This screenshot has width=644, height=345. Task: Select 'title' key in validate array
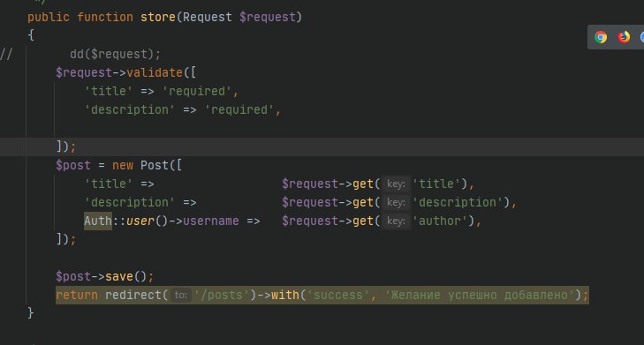click(x=109, y=91)
